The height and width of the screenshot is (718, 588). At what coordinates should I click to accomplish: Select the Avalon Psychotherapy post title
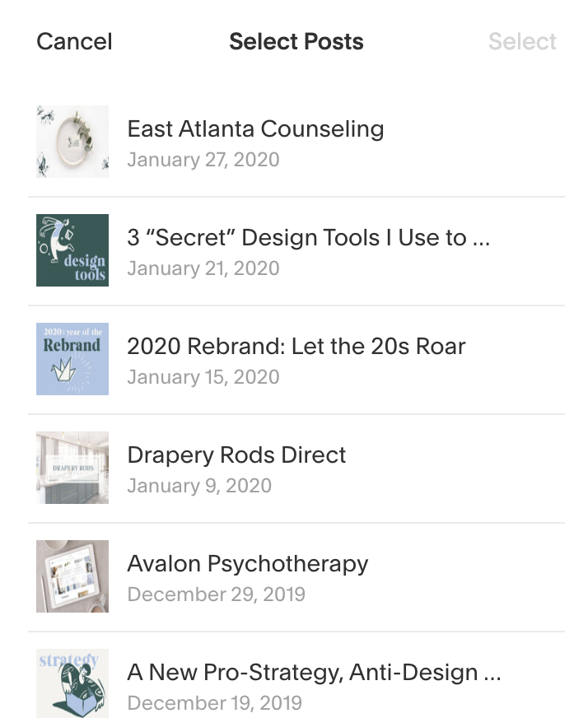247,564
